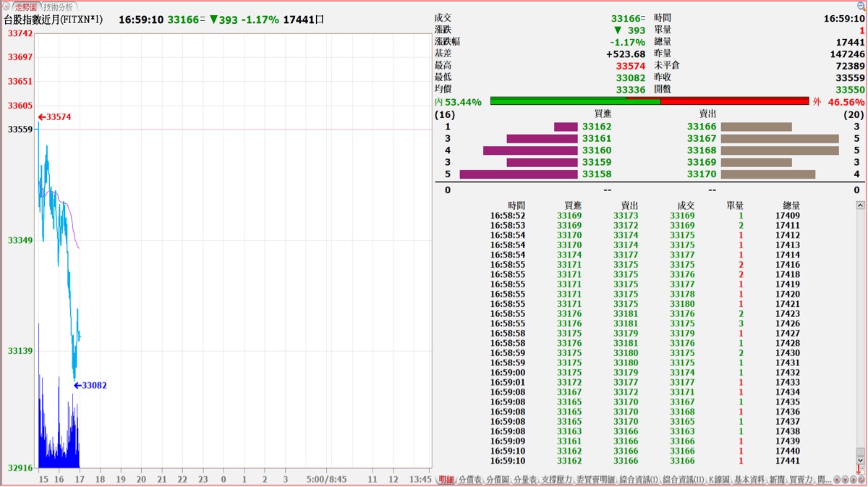Viewport: 868px width, 487px height.
Task: Click the scrollbar up arrow in trade list
Action: [x=860, y=206]
